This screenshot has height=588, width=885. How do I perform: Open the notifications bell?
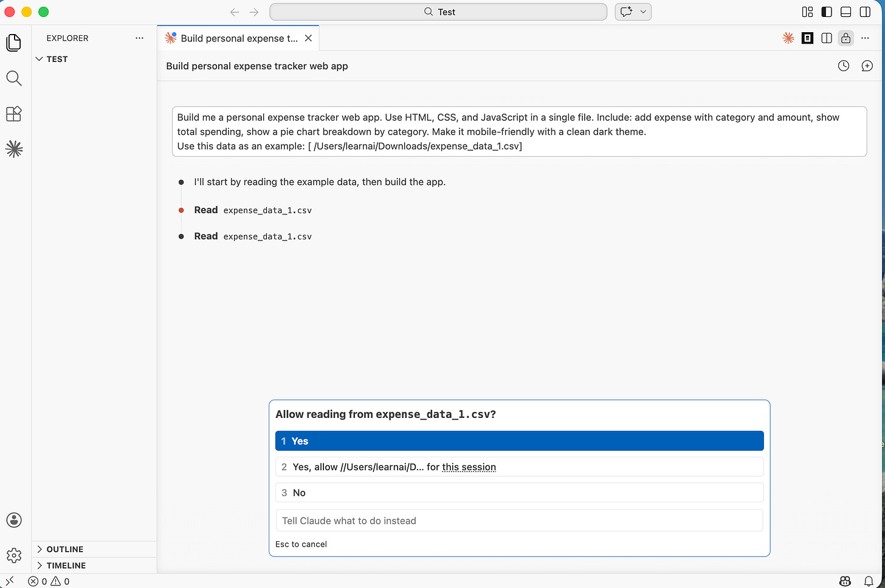[x=869, y=581]
